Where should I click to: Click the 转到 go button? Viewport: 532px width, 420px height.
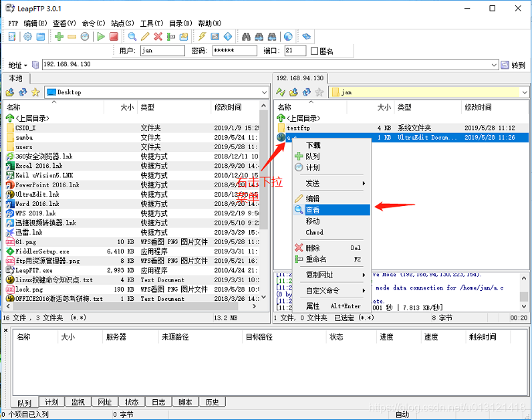[x=514, y=65]
